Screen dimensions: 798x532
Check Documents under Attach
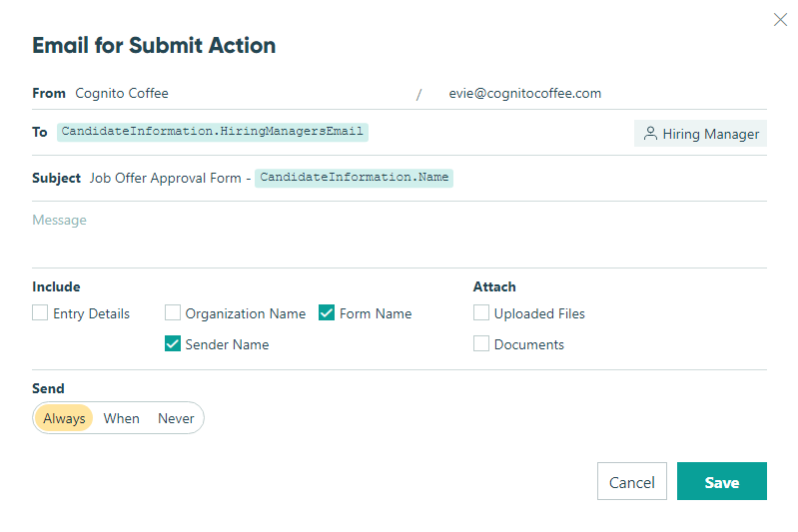pos(481,343)
